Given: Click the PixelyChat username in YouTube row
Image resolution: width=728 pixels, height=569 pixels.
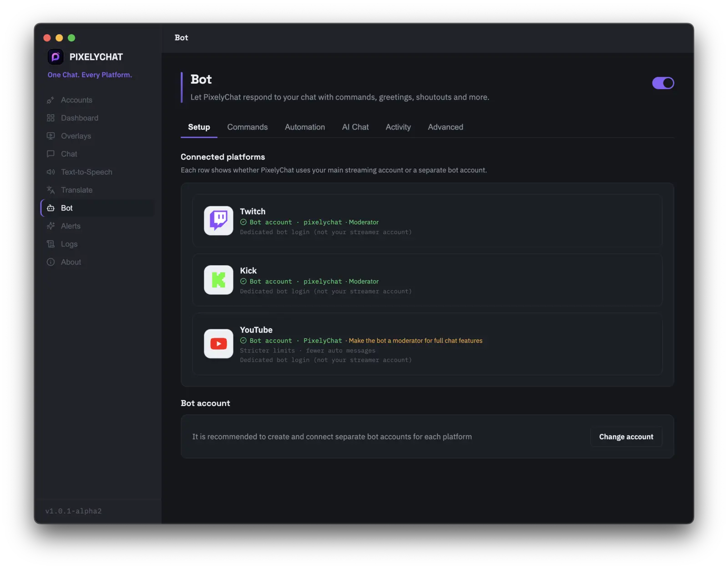Looking at the screenshot, I should (x=323, y=340).
